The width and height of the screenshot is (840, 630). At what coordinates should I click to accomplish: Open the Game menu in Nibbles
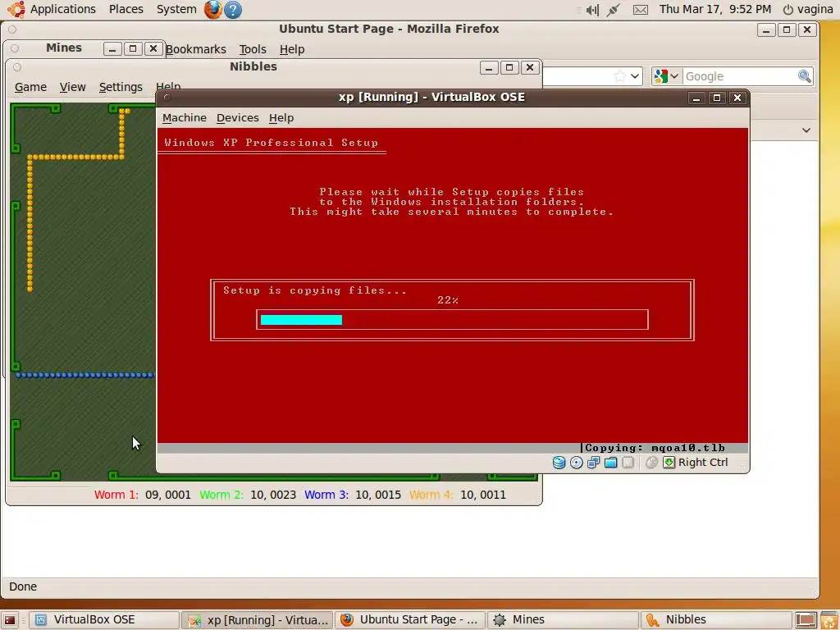click(x=30, y=87)
